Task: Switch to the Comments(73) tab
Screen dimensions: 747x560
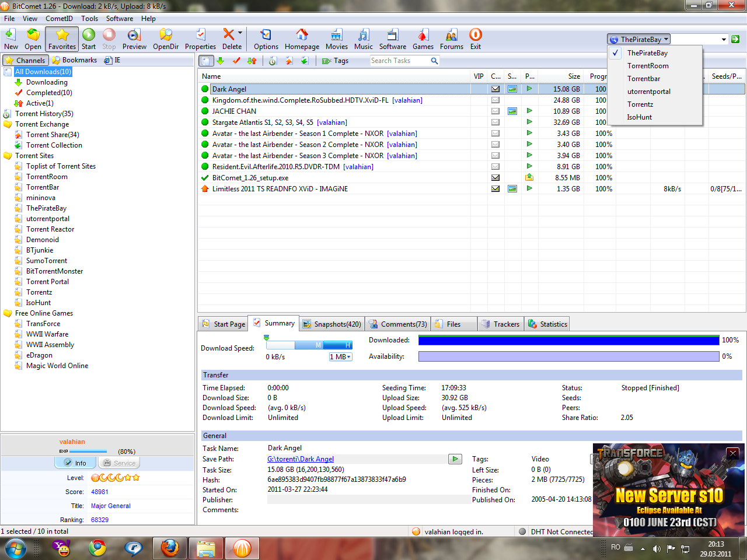Action: 397,324
